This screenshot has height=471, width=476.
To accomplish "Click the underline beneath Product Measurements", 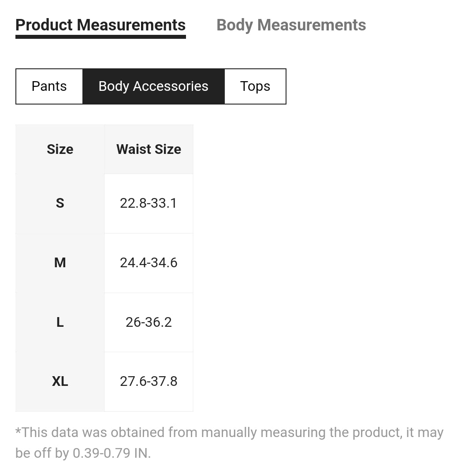I will coord(100,37).
